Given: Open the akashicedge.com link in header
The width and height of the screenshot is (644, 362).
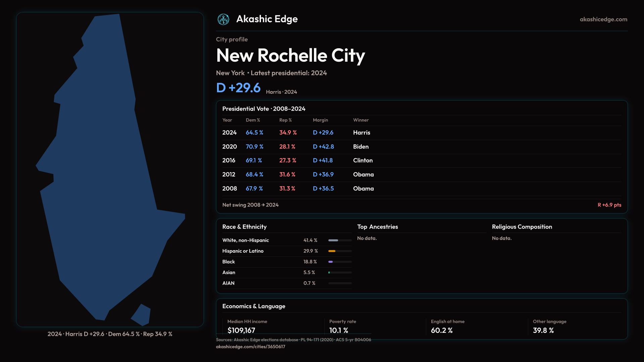Looking at the screenshot, I should tap(603, 19).
